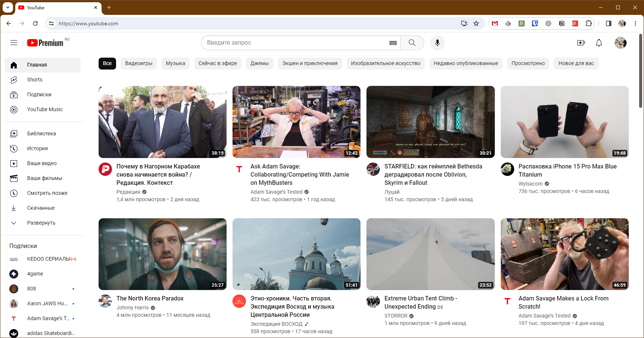Viewport: 644px width, 338px height.
Task: Open YouTube Music in the sidebar
Action: pos(43,109)
